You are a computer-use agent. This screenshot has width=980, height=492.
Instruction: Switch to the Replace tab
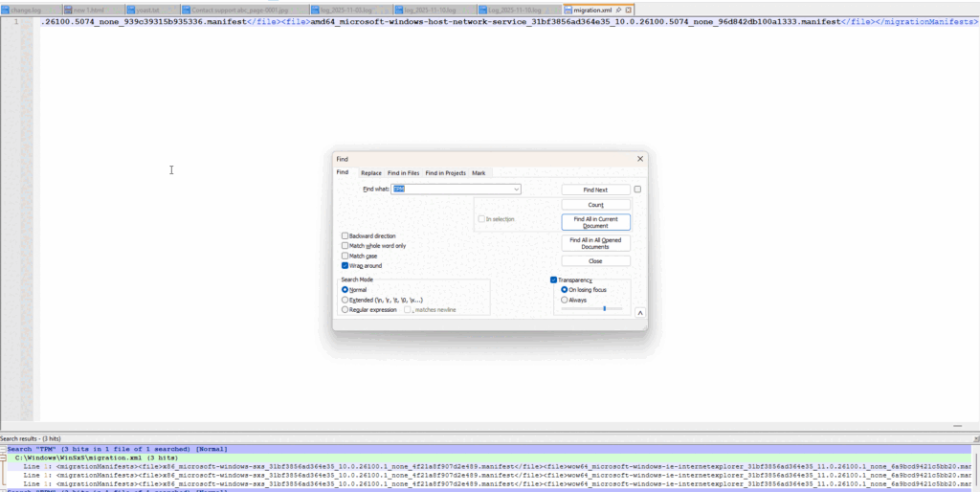(x=370, y=173)
